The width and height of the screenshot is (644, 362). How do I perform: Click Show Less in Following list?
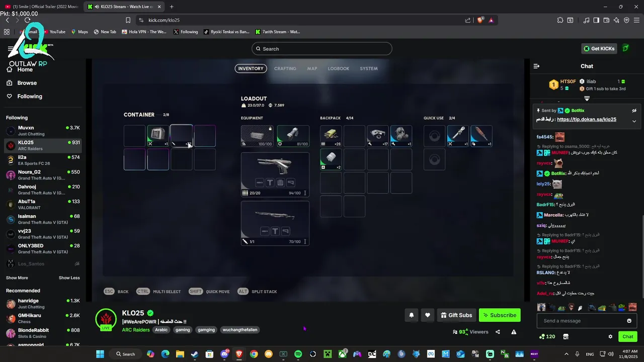tap(69, 278)
